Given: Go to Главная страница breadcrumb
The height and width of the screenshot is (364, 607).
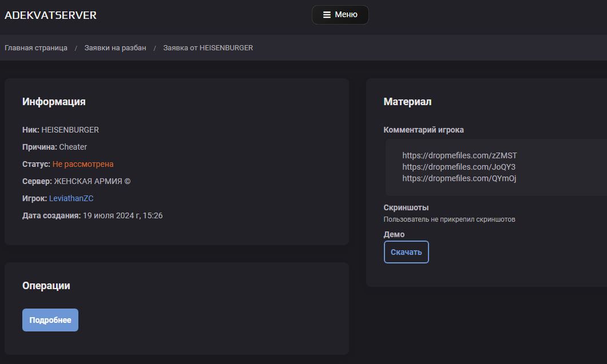Looking at the screenshot, I should 36,48.
